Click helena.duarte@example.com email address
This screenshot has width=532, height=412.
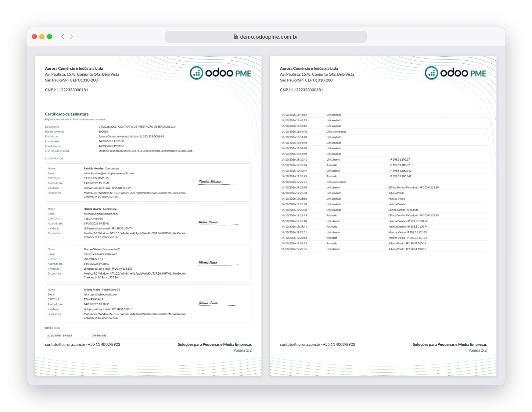pyautogui.click(x=101, y=214)
